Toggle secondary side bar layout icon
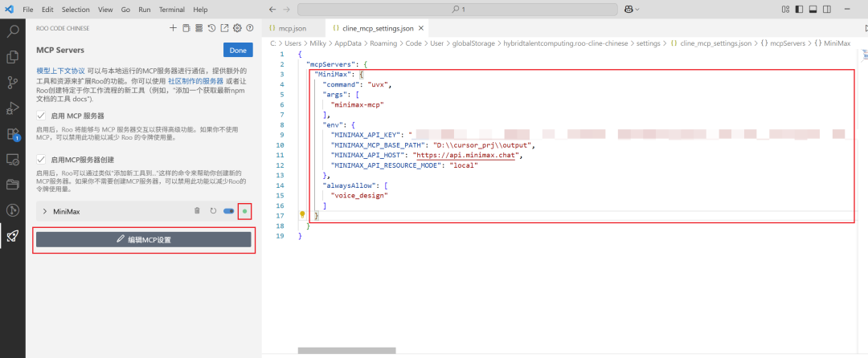868x358 pixels. click(827, 10)
